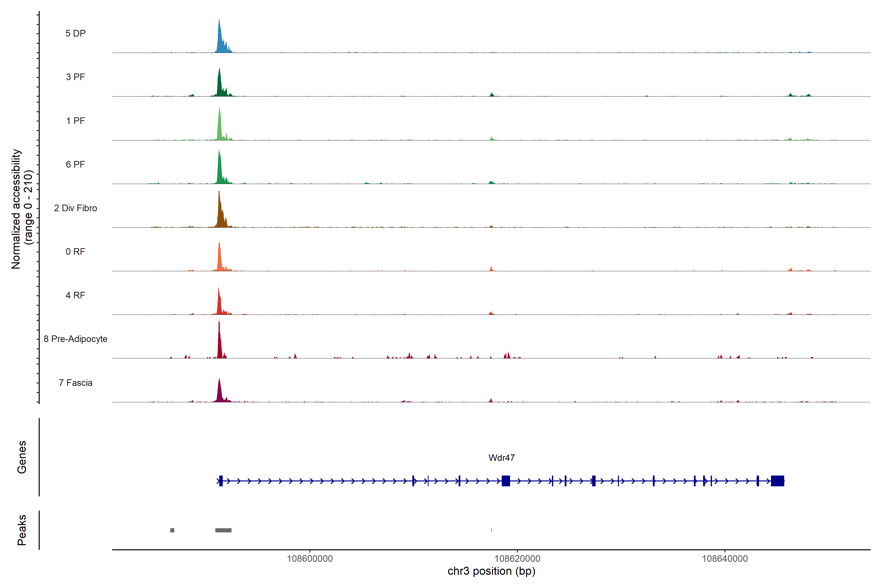Click the first exon box of Wdr47
Image resolution: width=882 pixels, height=588 pixels.
tap(221, 481)
